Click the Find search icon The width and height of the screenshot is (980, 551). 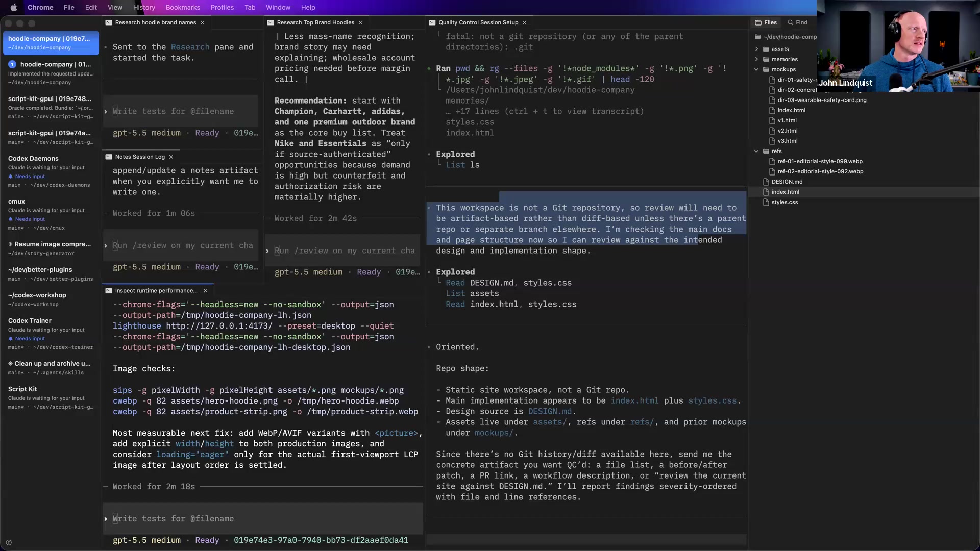[790, 22]
